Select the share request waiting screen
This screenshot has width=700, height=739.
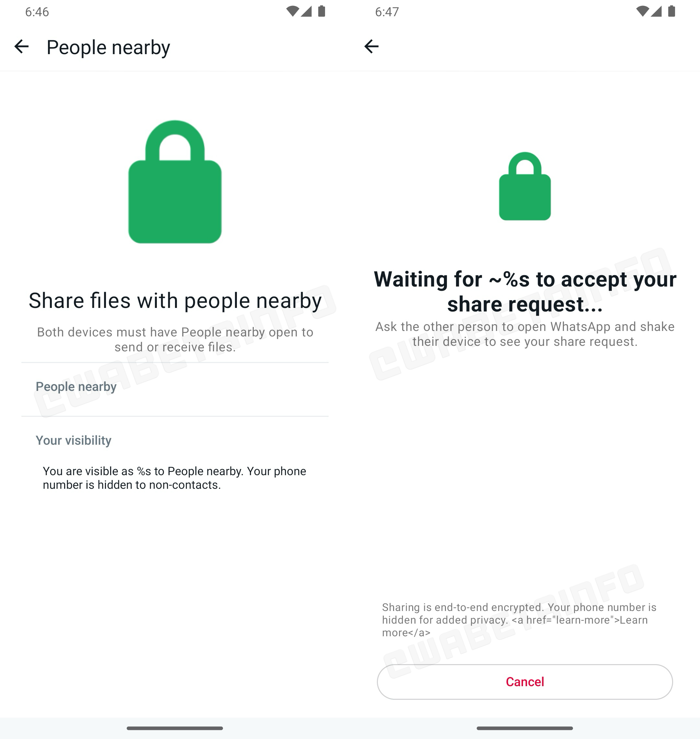click(x=525, y=369)
